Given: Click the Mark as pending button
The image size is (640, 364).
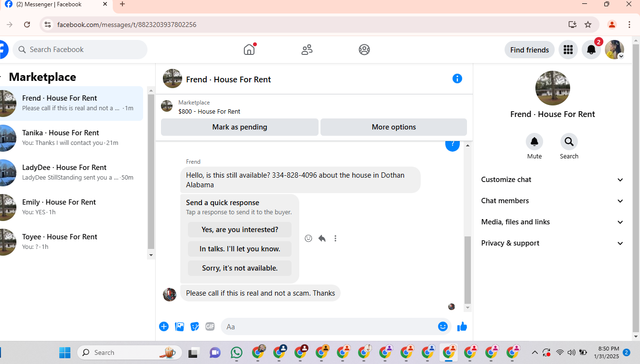Looking at the screenshot, I should pos(240,127).
